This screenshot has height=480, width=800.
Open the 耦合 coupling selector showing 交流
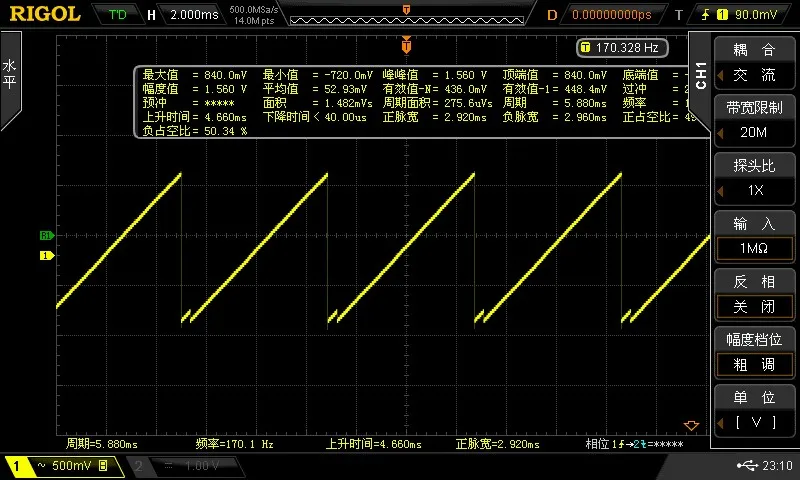click(x=754, y=62)
